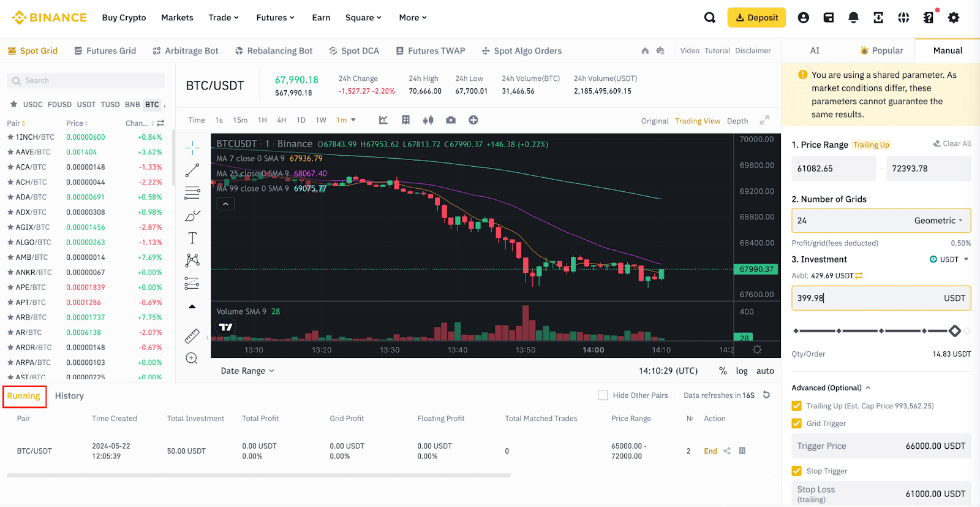
Task: Switch to the History tab
Action: [69, 396]
